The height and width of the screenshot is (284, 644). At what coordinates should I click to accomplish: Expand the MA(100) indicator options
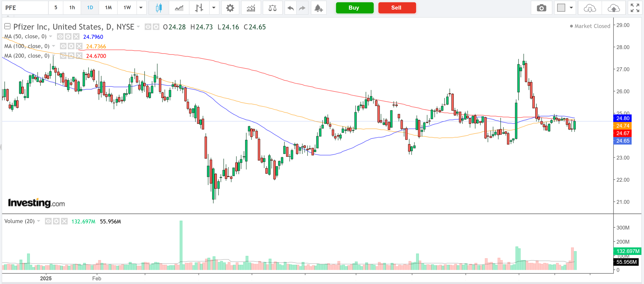(x=54, y=46)
